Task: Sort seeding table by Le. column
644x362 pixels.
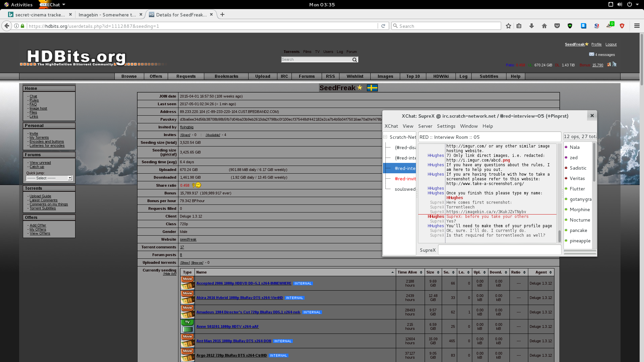Action: pyautogui.click(x=464, y=272)
